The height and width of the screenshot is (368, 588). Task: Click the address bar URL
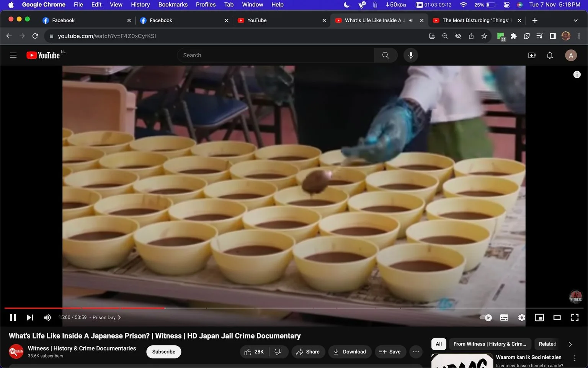(107, 36)
